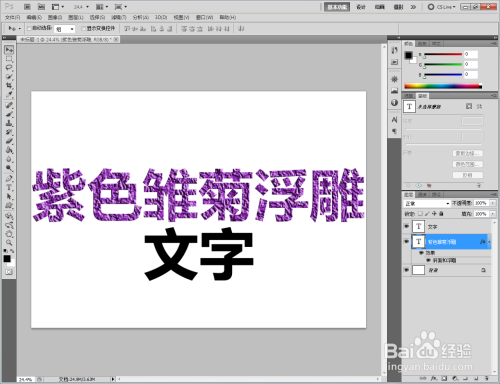
Task: Select the Hand tool in the toolbox
Action: click(9, 234)
